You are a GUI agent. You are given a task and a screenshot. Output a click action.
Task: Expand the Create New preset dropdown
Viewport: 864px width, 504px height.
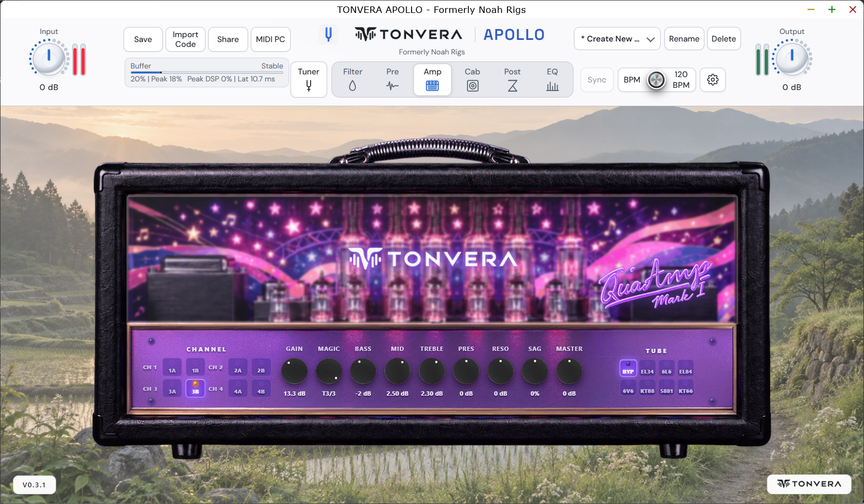(617, 39)
